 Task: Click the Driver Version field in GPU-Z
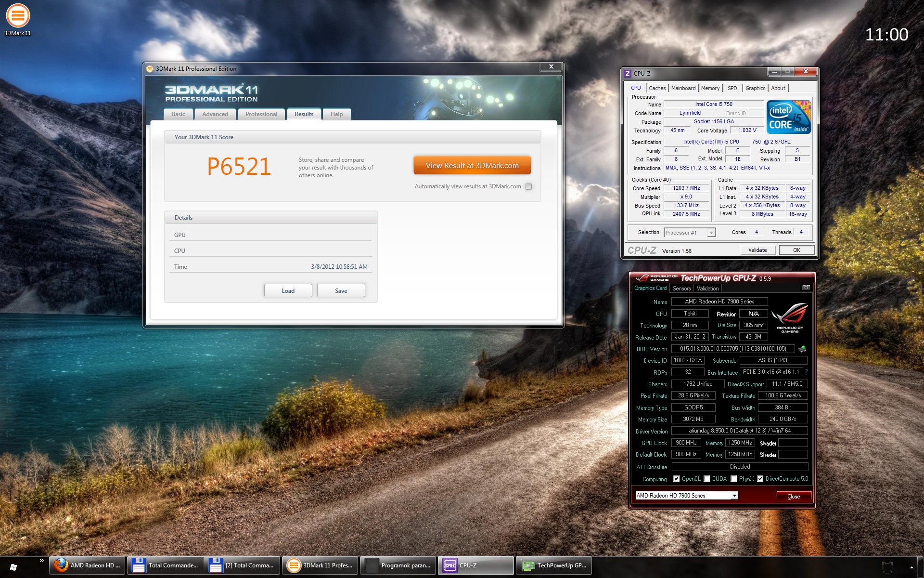coord(740,431)
